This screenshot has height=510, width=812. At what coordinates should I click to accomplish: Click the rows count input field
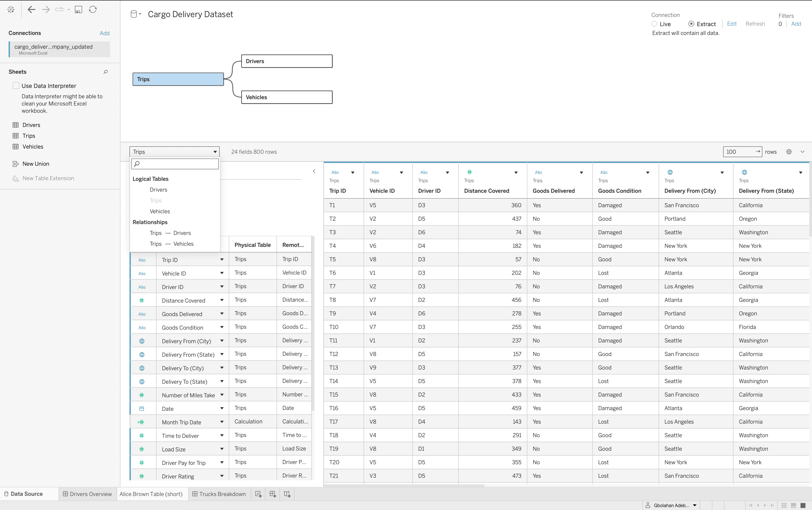tap(738, 152)
